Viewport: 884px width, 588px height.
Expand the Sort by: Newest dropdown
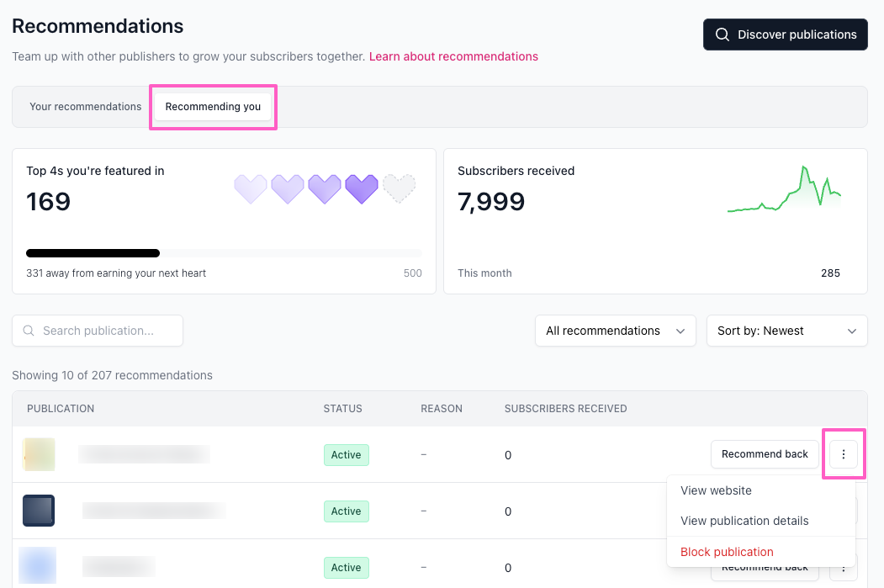click(786, 331)
